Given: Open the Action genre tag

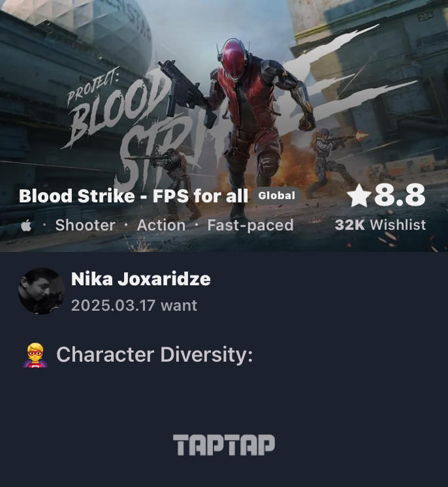Looking at the screenshot, I should [161, 225].
